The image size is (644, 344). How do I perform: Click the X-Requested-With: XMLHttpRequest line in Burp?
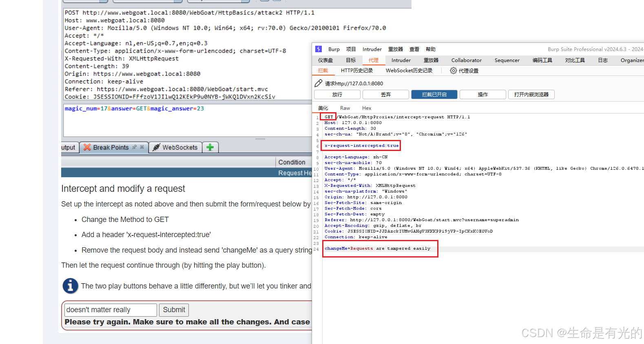click(x=370, y=185)
